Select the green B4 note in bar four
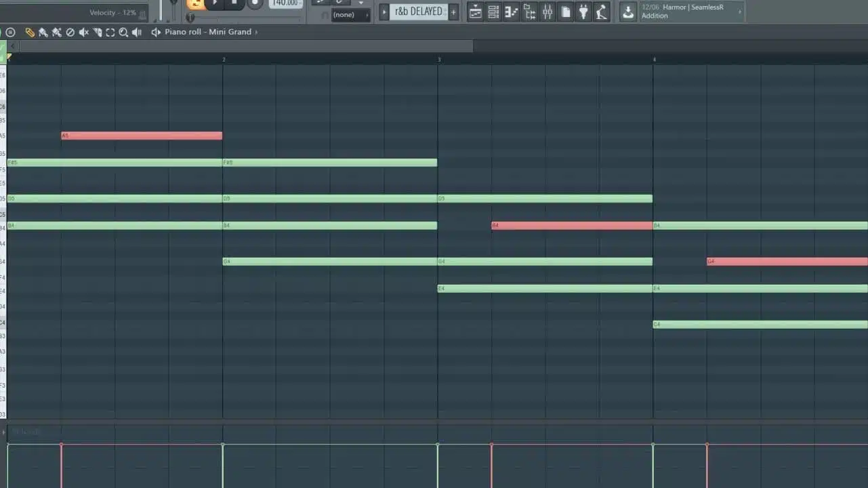This screenshot has height=488, width=868. 760,226
